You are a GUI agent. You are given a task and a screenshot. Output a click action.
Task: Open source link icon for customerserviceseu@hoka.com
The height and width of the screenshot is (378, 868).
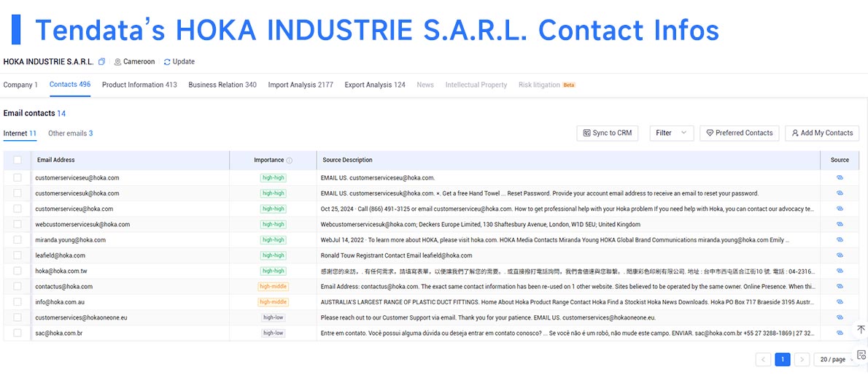(x=840, y=177)
